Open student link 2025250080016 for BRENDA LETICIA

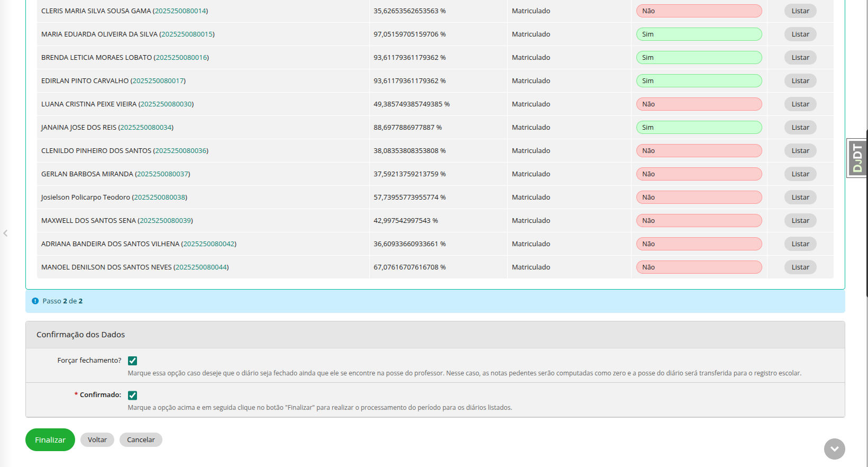(181, 57)
